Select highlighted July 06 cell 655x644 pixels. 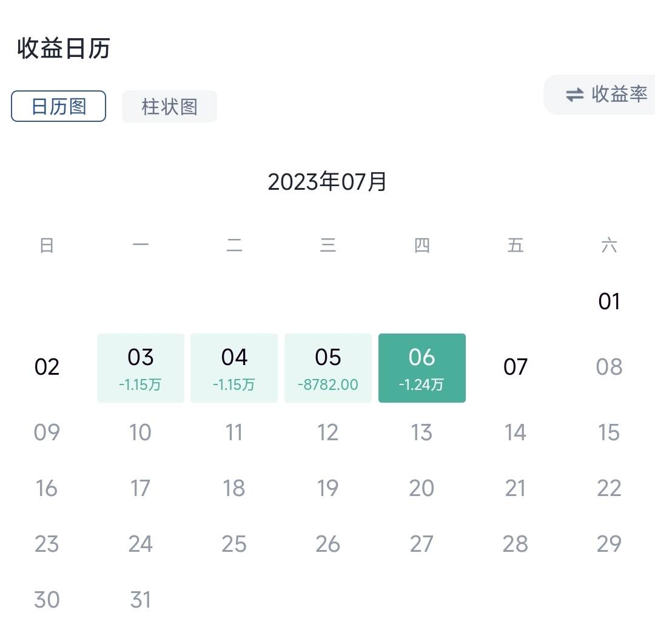422,367
